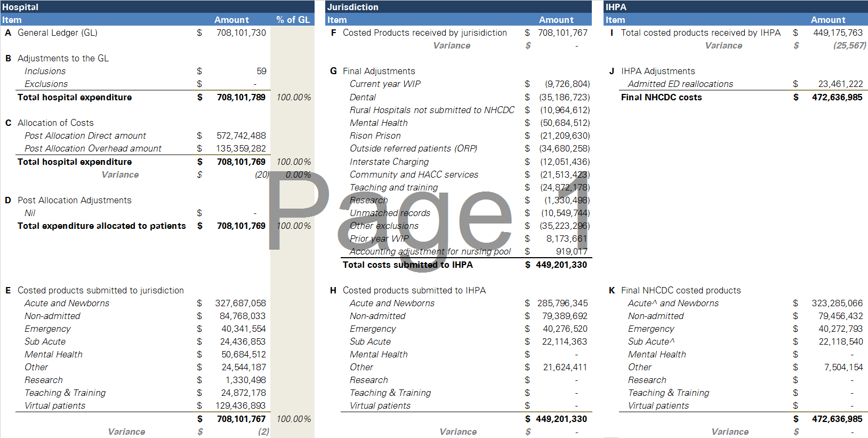Click total costs submitted value 449,201,330 in section G
This screenshot has height=438, width=868.
tap(561, 265)
